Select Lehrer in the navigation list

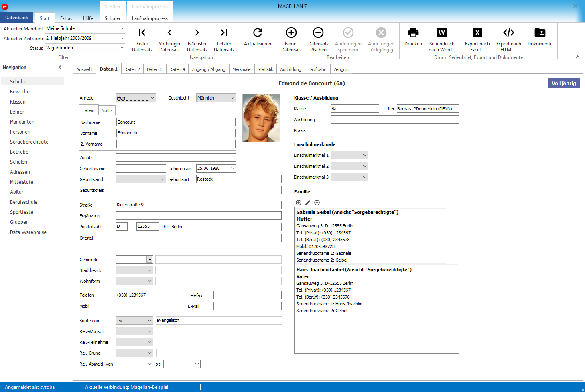17,112
